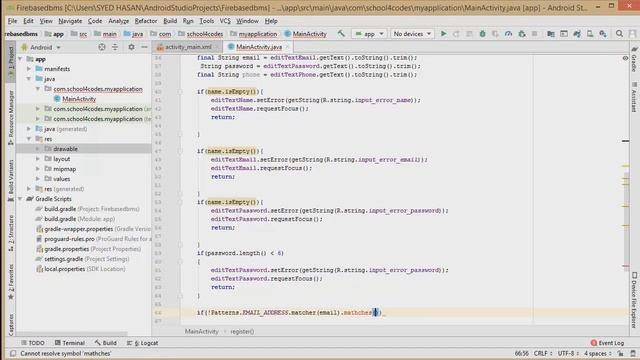Open the Android project view dropdown
The image size is (640, 360).
[x=41, y=47]
